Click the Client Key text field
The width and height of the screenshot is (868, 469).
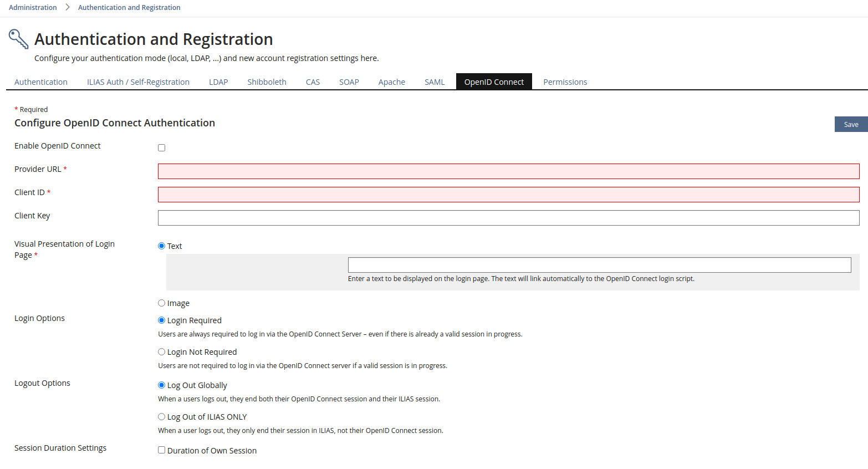pyautogui.click(x=508, y=218)
